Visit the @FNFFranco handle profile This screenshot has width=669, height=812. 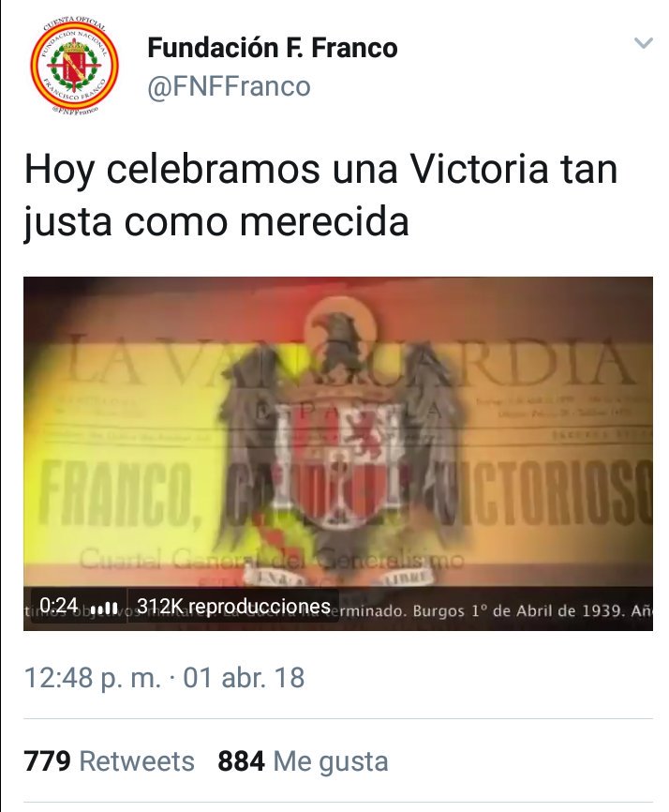pyautogui.click(x=229, y=86)
